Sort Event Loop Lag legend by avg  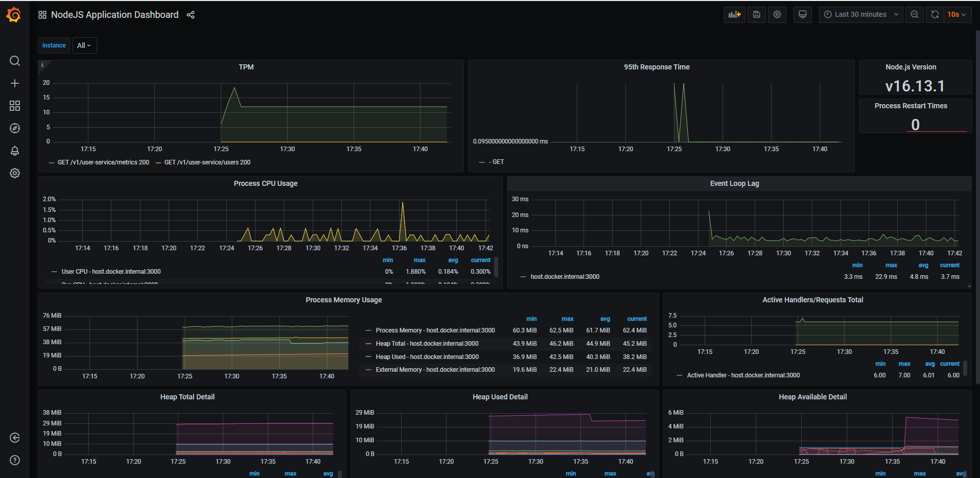[x=923, y=266]
